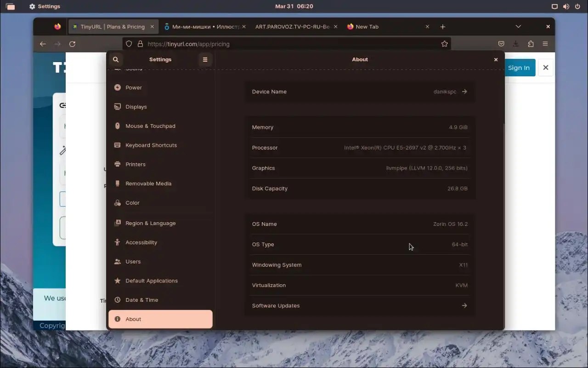Click the Settings search icon
The image size is (588, 368).
coord(116,59)
